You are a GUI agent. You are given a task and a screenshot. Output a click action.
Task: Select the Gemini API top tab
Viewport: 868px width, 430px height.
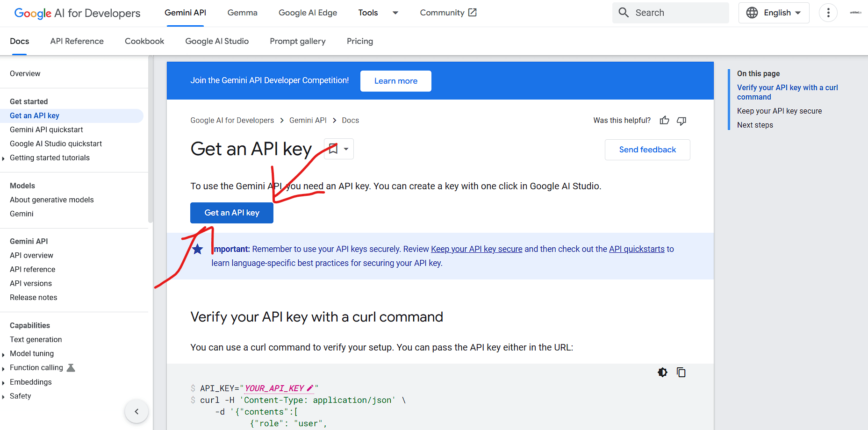point(185,13)
